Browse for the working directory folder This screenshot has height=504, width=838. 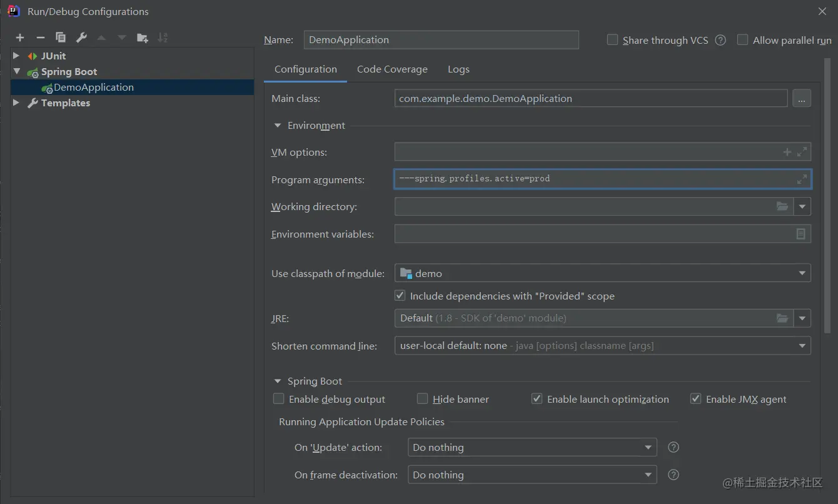782,206
